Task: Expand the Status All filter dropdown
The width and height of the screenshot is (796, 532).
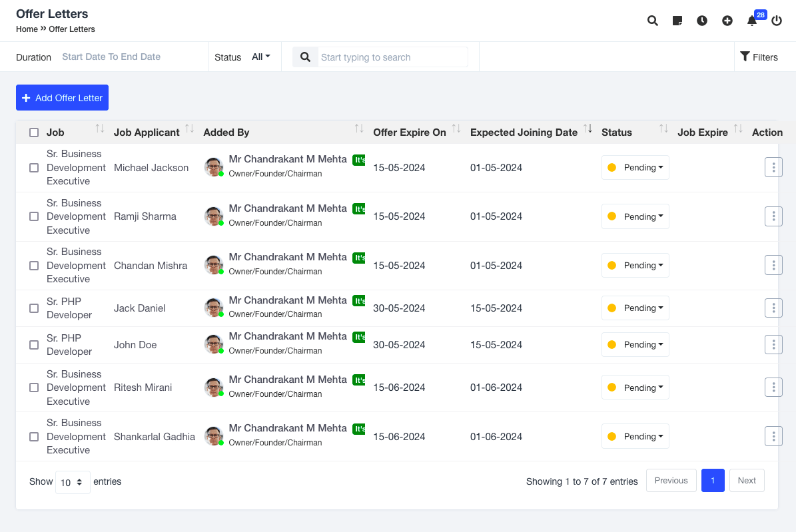Action: pyautogui.click(x=260, y=57)
